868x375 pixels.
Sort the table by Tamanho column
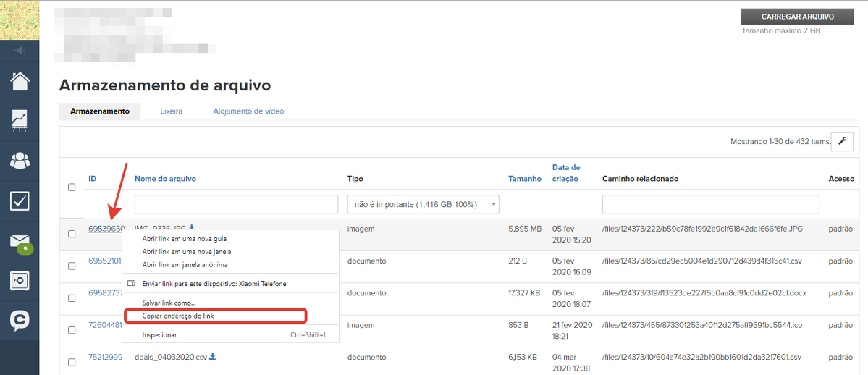pos(524,179)
